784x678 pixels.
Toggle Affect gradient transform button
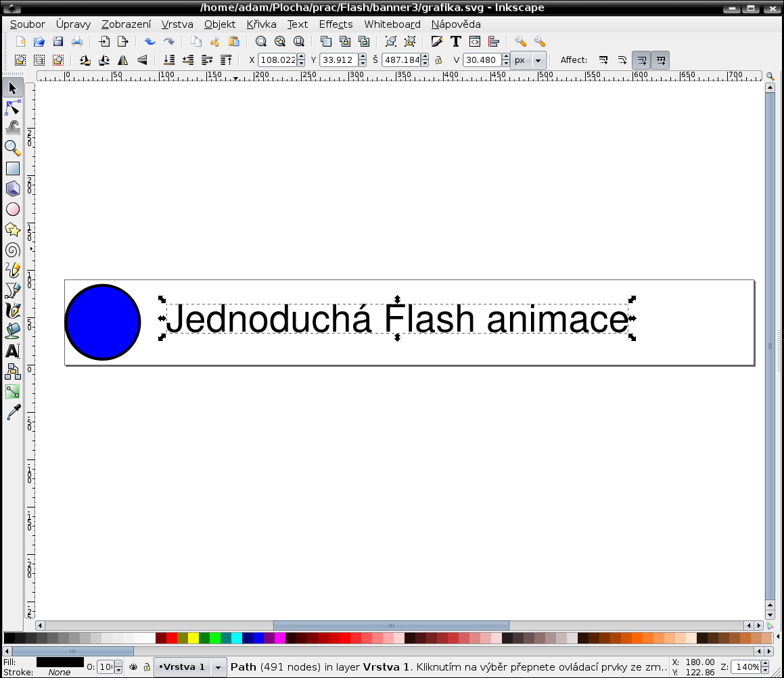641,60
